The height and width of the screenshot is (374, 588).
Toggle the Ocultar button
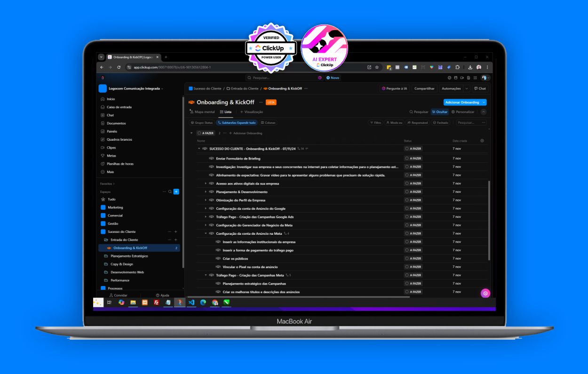coord(440,112)
